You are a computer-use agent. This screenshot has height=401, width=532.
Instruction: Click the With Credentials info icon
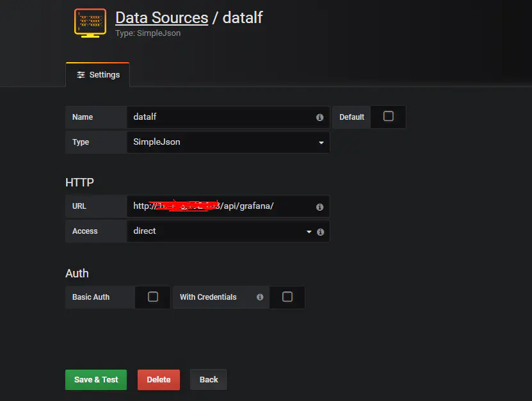click(x=260, y=297)
